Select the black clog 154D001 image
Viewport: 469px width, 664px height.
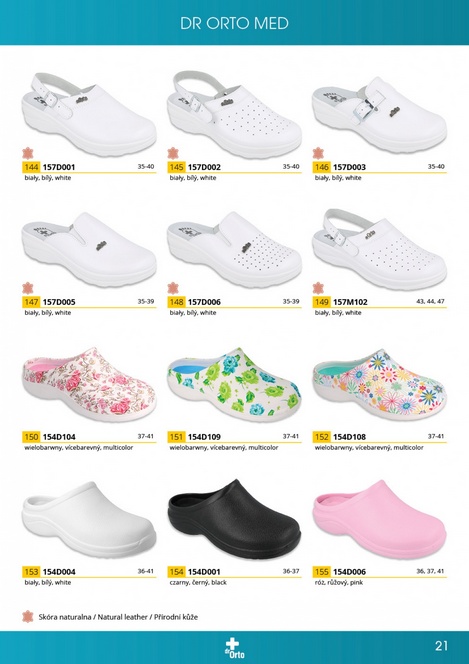coord(234,519)
